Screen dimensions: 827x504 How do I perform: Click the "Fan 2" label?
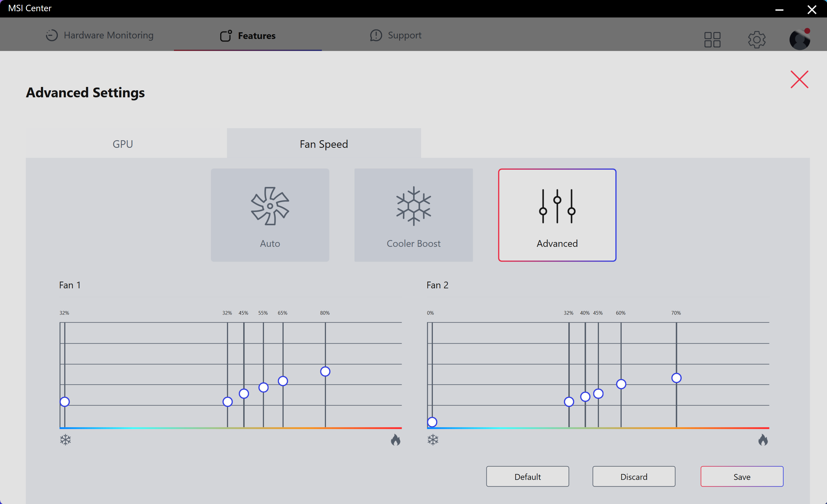pyautogui.click(x=437, y=285)
